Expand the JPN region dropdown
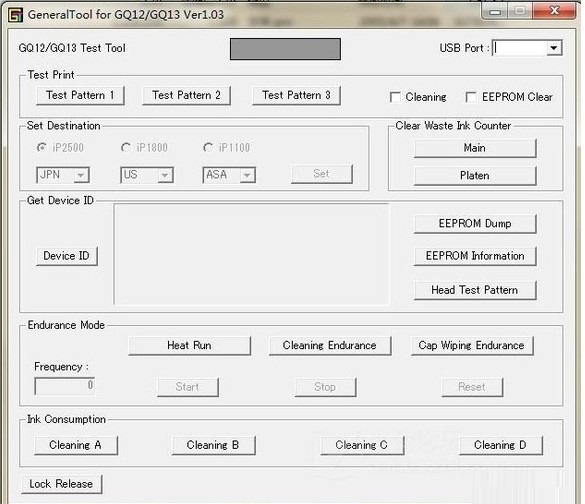The height and width of the screenshot is (504, 585). click(x=81, y=175)
